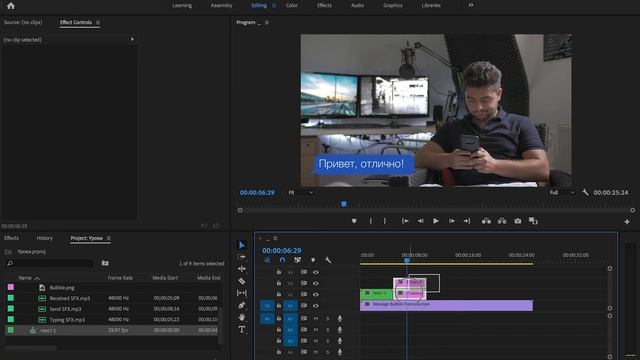Lock the V1 track
The height and width of the screenshot is (360, 640).
point(279,305)
